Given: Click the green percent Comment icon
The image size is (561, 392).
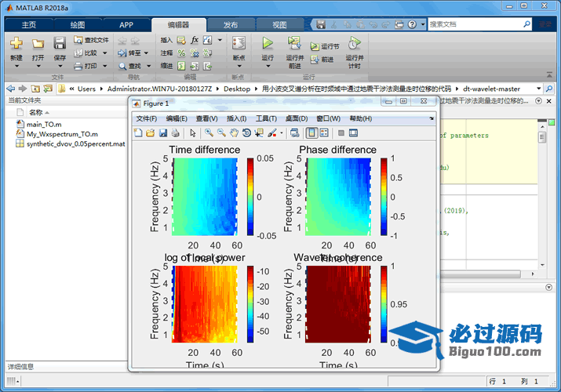Looking at the screenshot, I should pos(181,53).
